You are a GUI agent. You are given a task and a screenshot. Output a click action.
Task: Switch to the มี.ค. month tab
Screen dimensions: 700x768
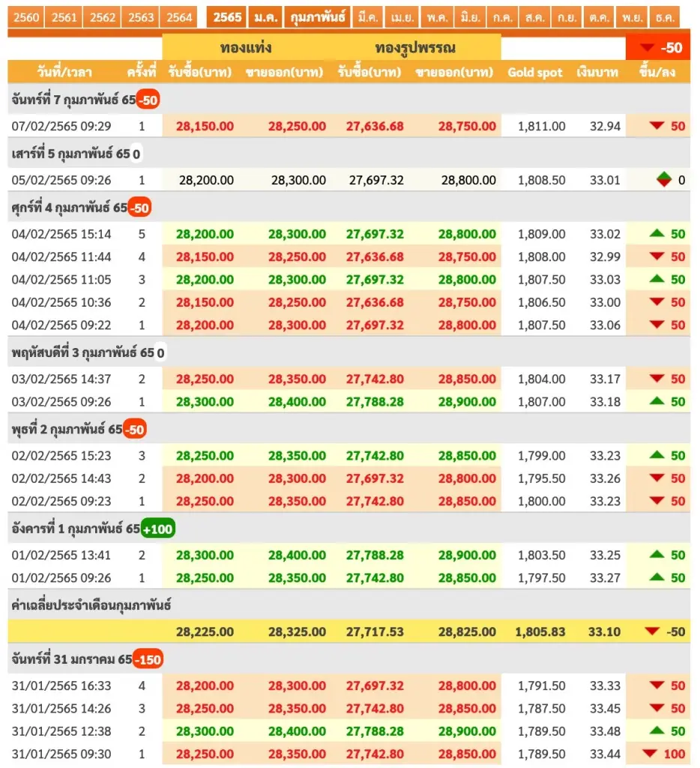pyautogui.click(x=368, y=18)
